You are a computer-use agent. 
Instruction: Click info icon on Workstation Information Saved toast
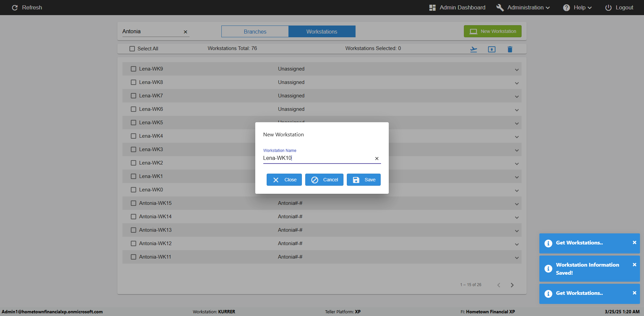coord(548,269)
